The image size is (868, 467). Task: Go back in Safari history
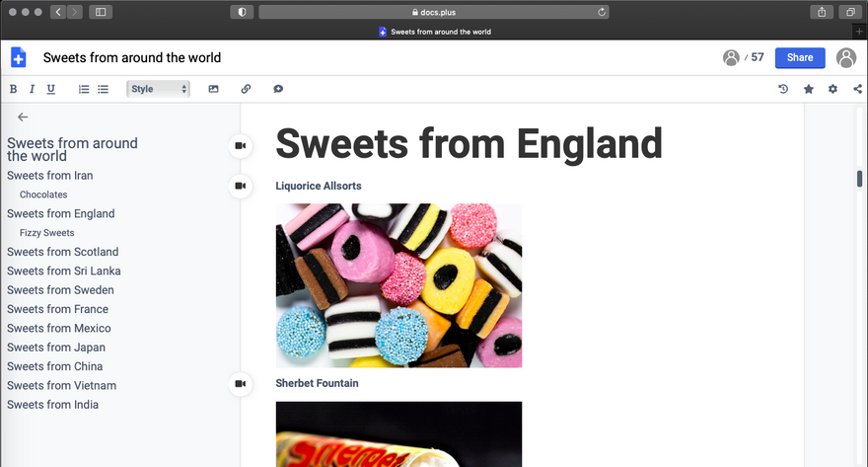(x=58, y=12)
